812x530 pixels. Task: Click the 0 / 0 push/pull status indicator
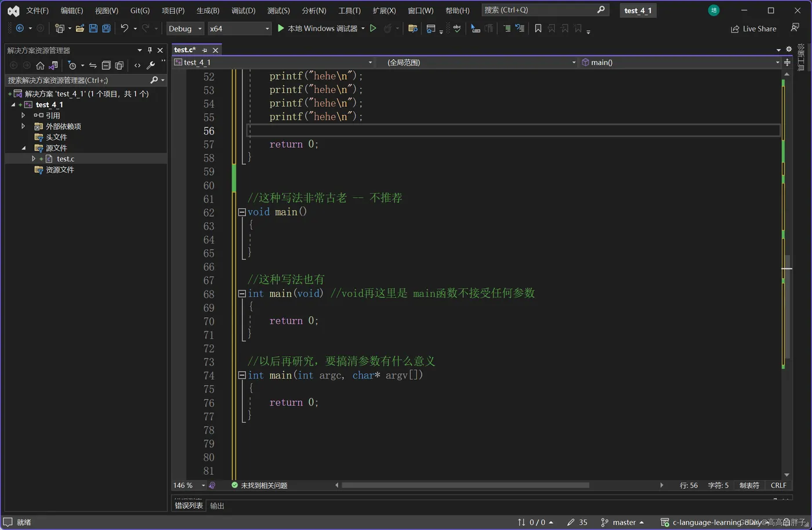click(x=535, y=522)
